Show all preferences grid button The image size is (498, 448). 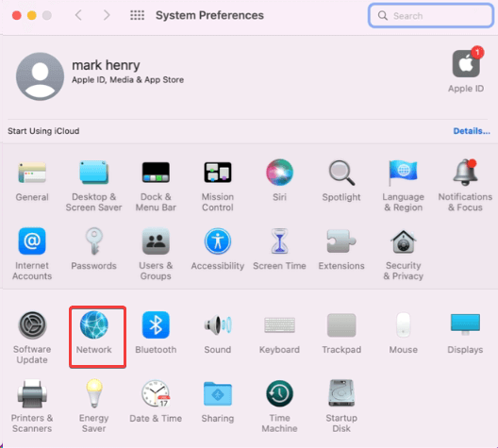tap(137, 15)
